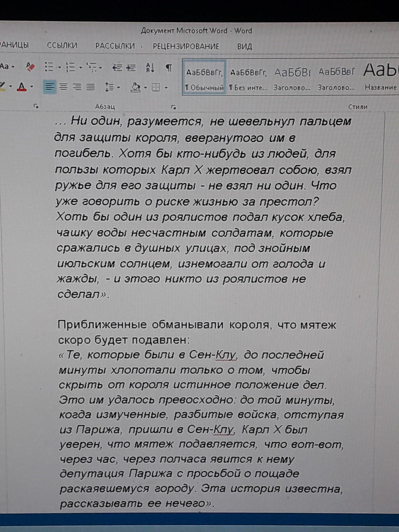Align text to the right
399x532 pixels.
pos(77,87)
